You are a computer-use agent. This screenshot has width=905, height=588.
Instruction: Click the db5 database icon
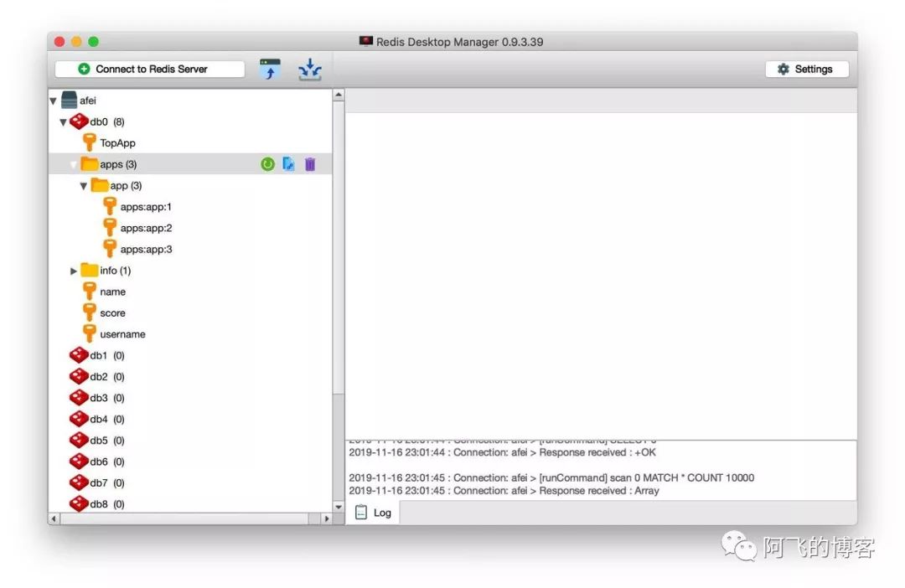click(79, 441)
